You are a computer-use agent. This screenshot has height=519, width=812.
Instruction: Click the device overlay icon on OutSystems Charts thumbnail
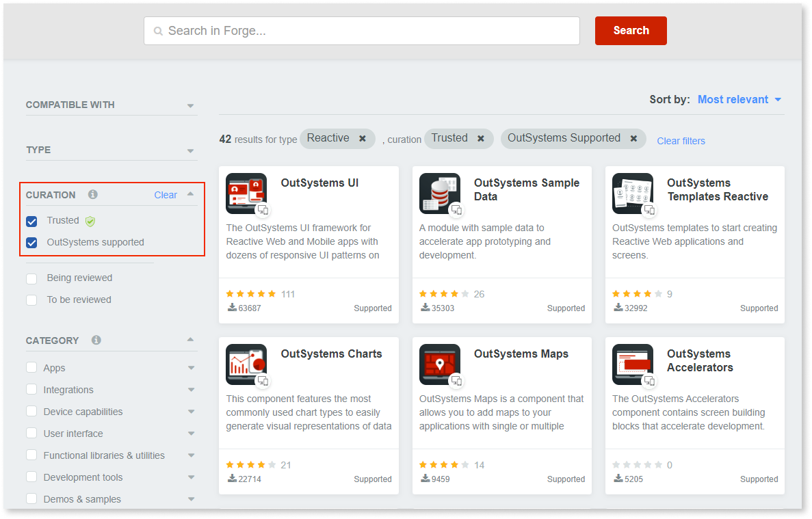click(x=263, y=382)
